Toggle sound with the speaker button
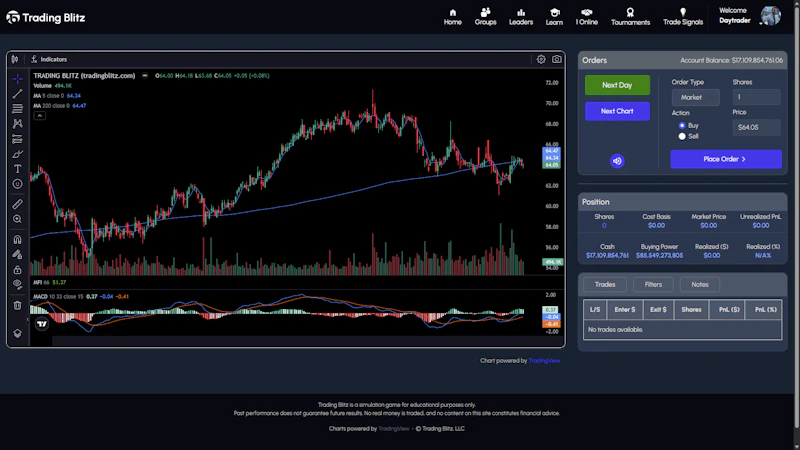 (x=617, y=161)
